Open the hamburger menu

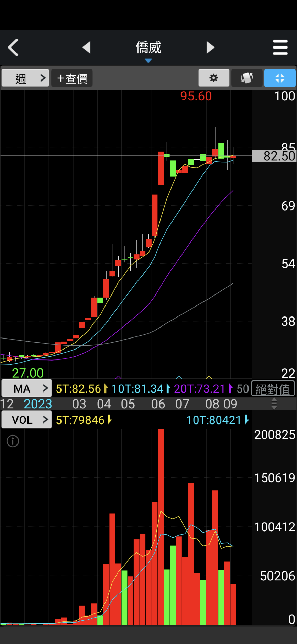click(280, 47)
